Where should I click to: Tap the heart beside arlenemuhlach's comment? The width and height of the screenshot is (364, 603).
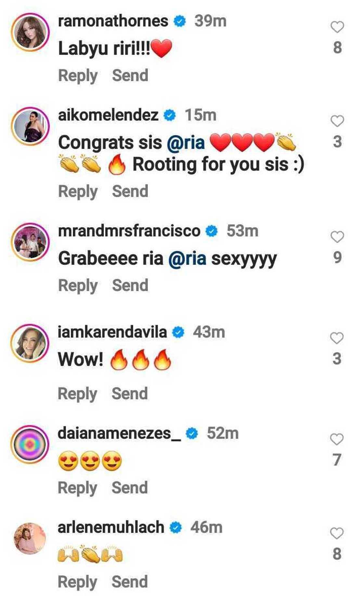337,533
